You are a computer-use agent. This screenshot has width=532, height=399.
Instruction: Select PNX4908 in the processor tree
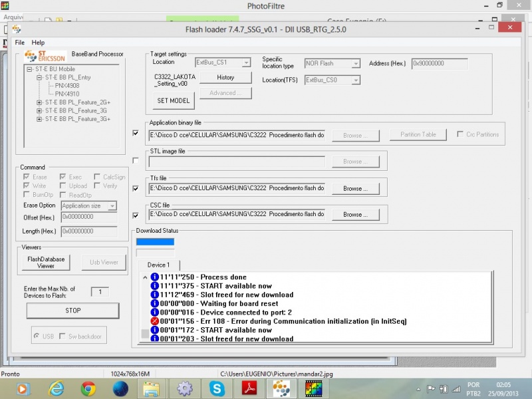point(67,86)
